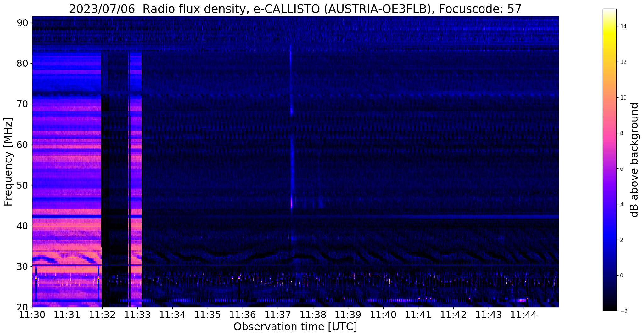The width and height of the screenshot is (644, 336).
Task: Click the 11:35 time tick label
Action: point(208,315)
